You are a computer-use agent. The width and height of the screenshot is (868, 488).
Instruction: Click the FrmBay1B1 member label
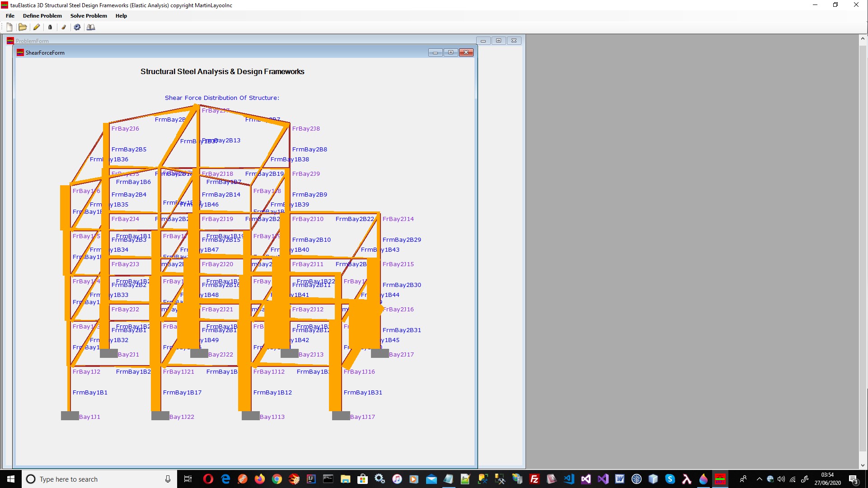coord(90,392)
